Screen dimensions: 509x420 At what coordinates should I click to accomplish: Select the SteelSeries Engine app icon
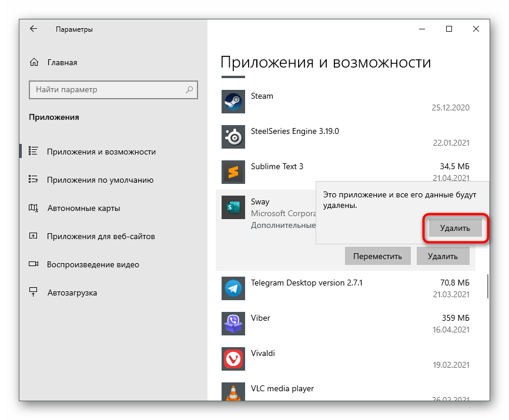(x=233, y=137)
